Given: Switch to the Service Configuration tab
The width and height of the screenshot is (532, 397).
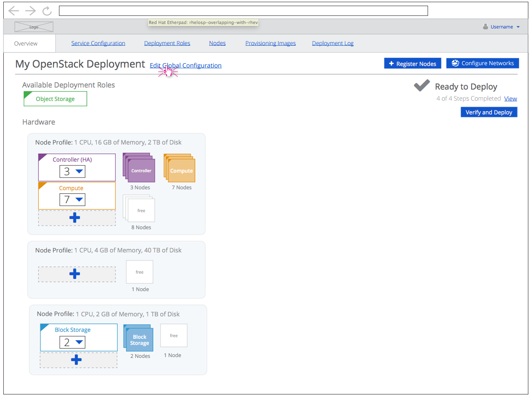Looking at the screenshot, I should [98, 43].
